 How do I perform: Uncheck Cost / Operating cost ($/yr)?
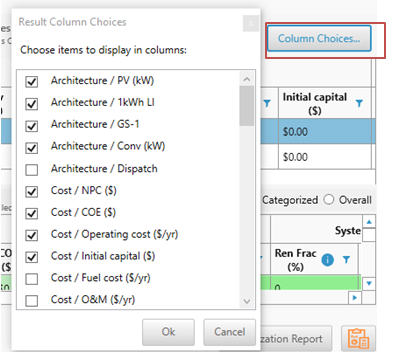pyautogui.click(x=32, y=235)
